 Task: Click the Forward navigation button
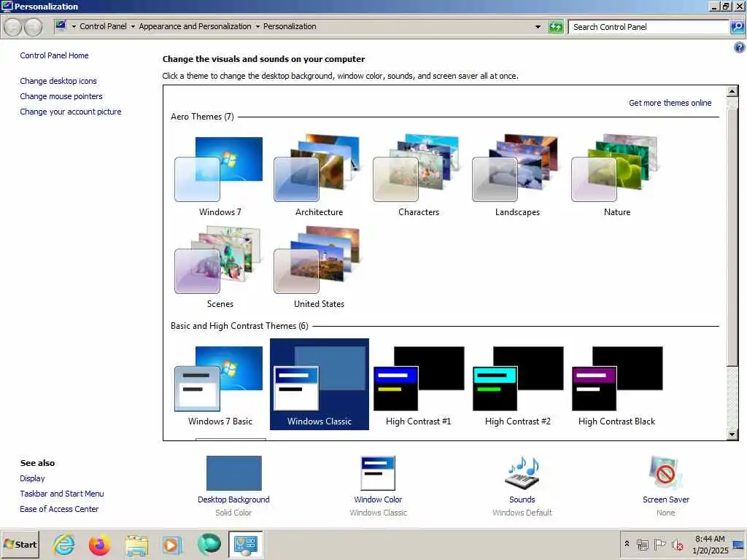point(33,27)
